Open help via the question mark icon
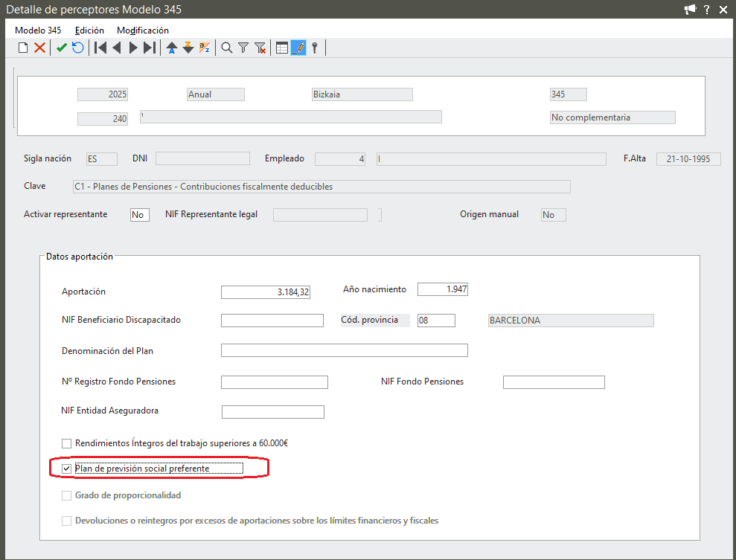Image resolution: width=736 pixels, height=560 pixels. coord(706,10)
